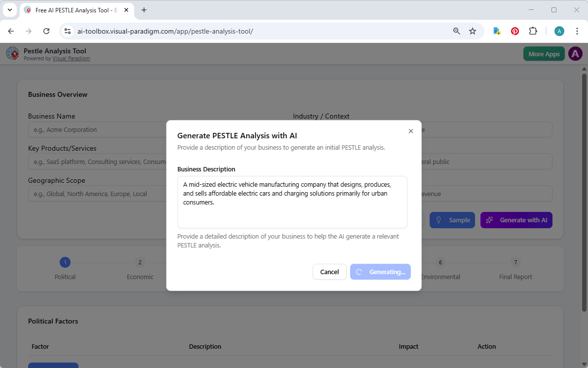This screenshot has width=588, height=368.
Task: Cancel the AI generation dialog
Action: [329, 272]
